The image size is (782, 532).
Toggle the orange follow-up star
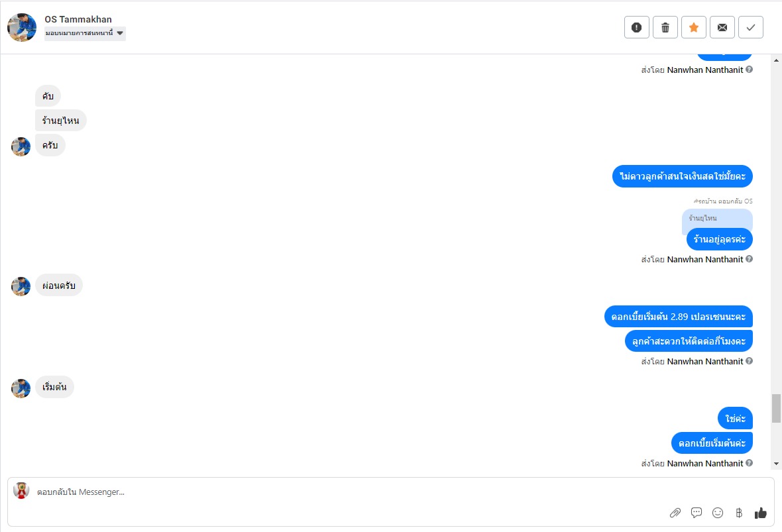pos(693,27)
